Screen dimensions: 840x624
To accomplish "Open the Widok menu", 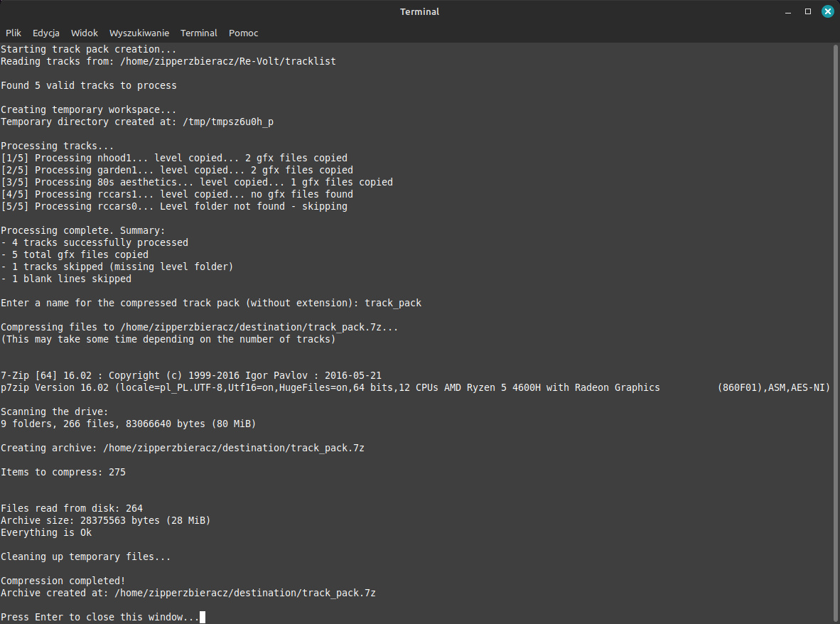I will coord(85,33).
